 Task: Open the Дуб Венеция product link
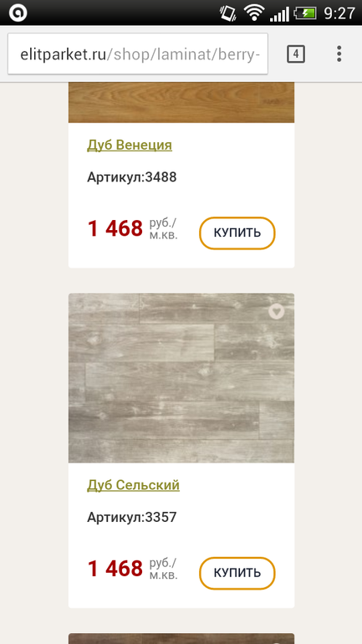[x=130, y=145]
